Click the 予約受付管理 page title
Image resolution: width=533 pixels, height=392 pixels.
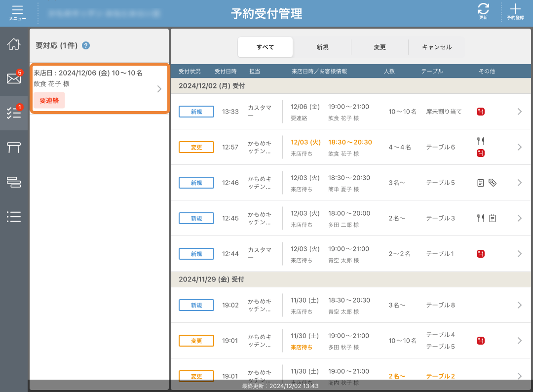[266, 14]
